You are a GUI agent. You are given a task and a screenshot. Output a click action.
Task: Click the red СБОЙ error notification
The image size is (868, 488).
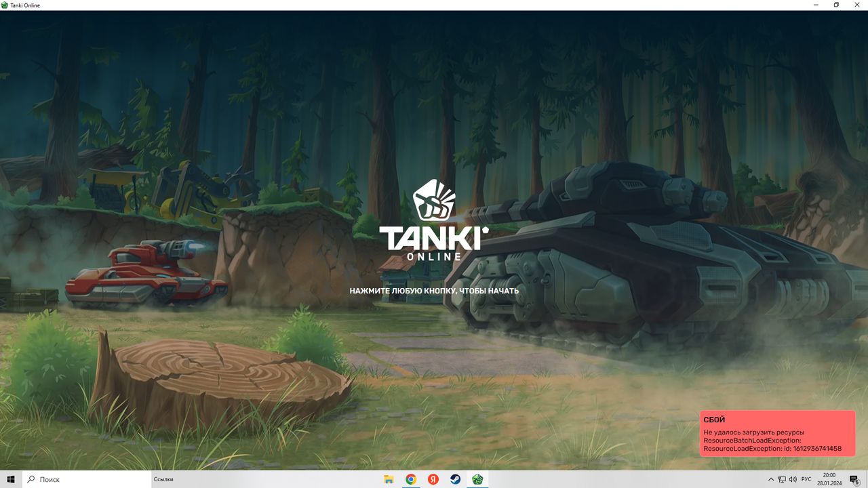click(777, 434)
